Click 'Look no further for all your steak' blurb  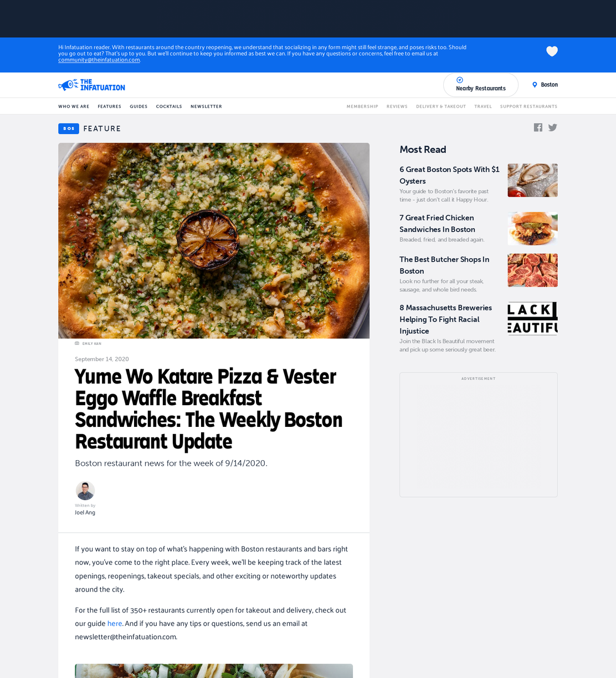[x=442, y=286]
